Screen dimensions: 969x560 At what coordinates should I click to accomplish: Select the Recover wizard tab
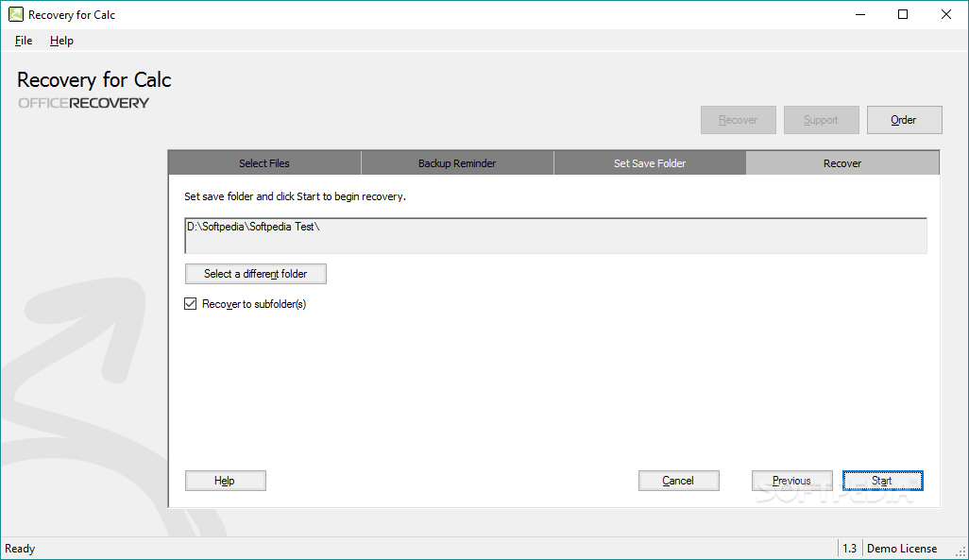[x=842, y=163]
